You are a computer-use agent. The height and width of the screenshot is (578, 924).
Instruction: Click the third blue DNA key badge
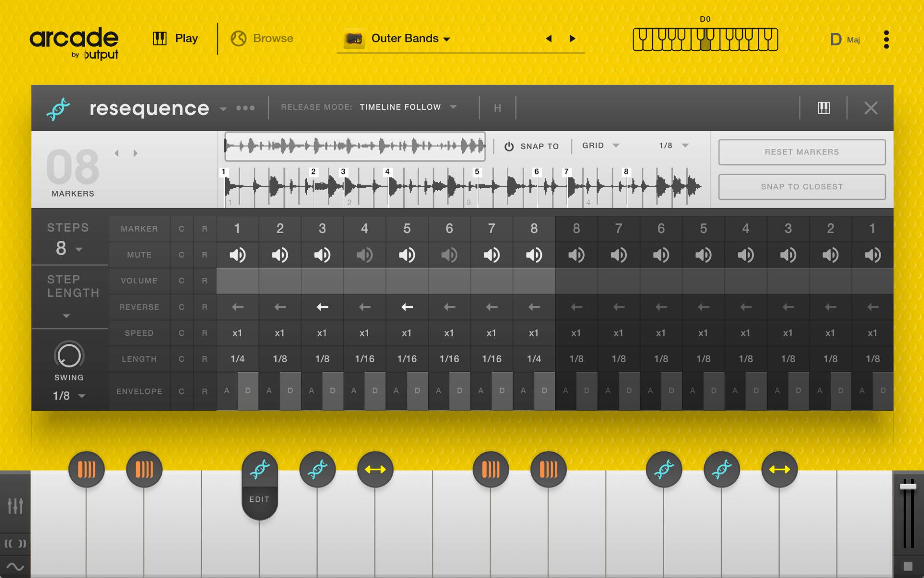[x=664, y=469]
